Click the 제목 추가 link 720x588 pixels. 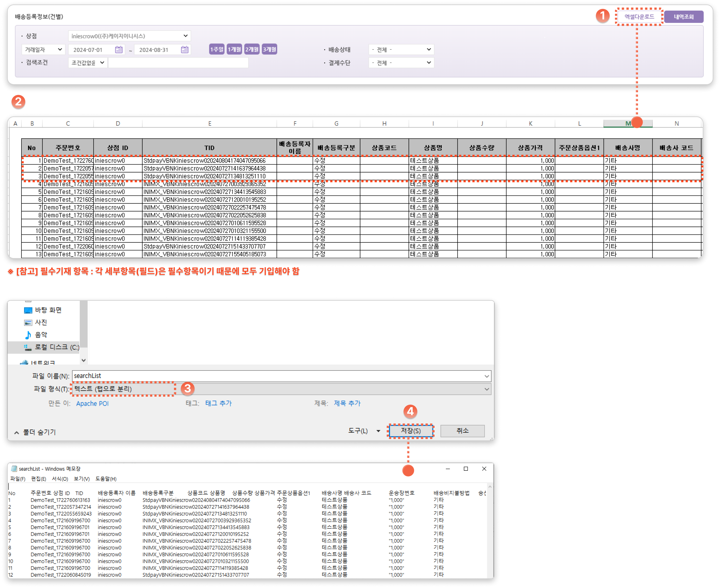347,403
